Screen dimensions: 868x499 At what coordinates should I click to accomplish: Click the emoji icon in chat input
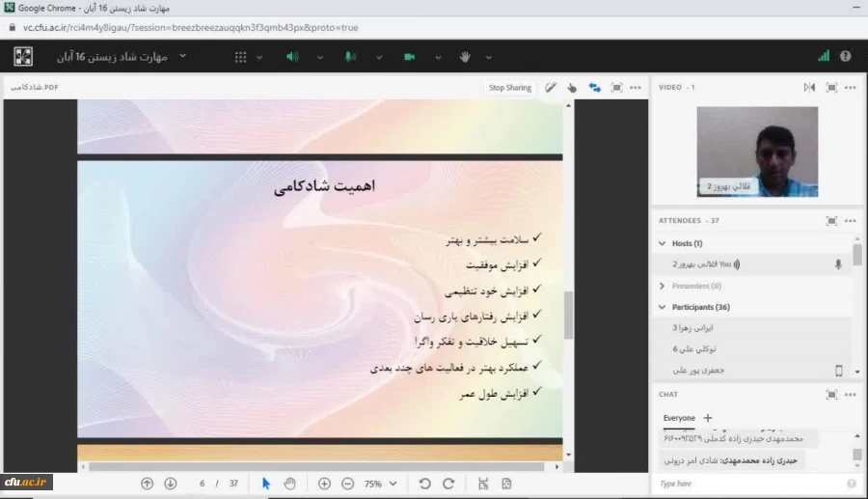pyautogui.click(x=852, y=484)
